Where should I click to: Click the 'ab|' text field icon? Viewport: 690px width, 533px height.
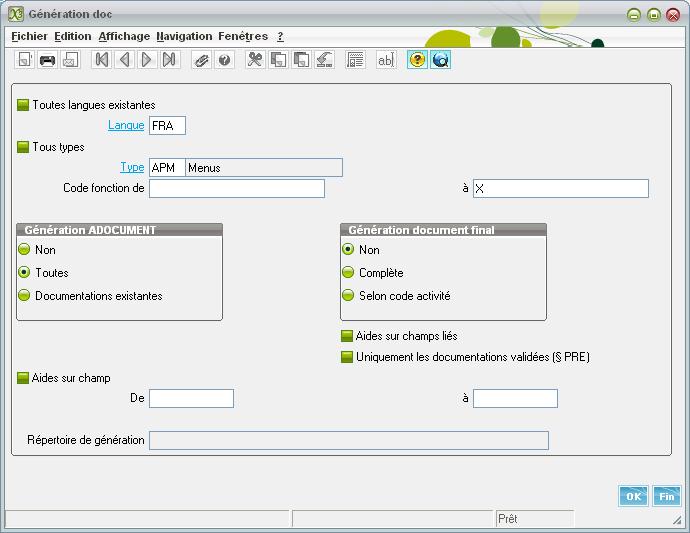(385, 60)
